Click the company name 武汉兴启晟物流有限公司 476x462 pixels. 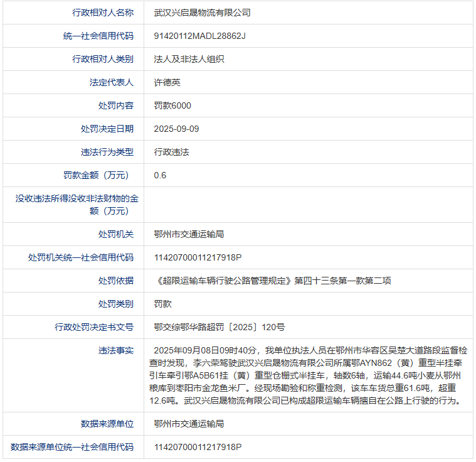(x=202, y=13)
